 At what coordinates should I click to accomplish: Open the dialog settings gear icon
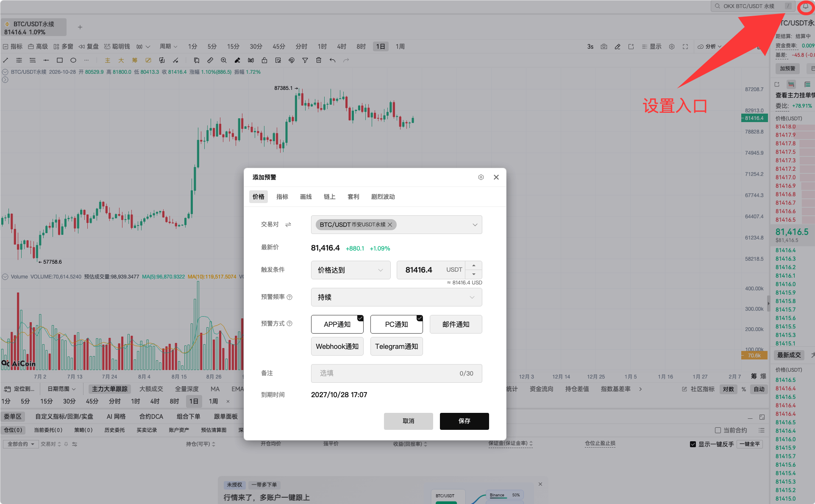(x=481, y=177)
